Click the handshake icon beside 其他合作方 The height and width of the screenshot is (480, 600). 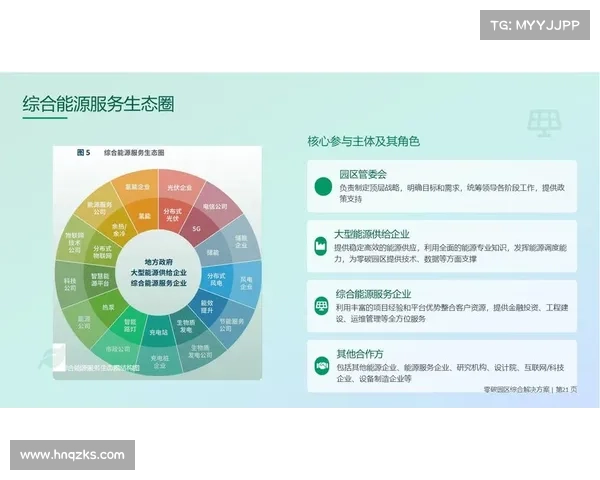[322, 366]
